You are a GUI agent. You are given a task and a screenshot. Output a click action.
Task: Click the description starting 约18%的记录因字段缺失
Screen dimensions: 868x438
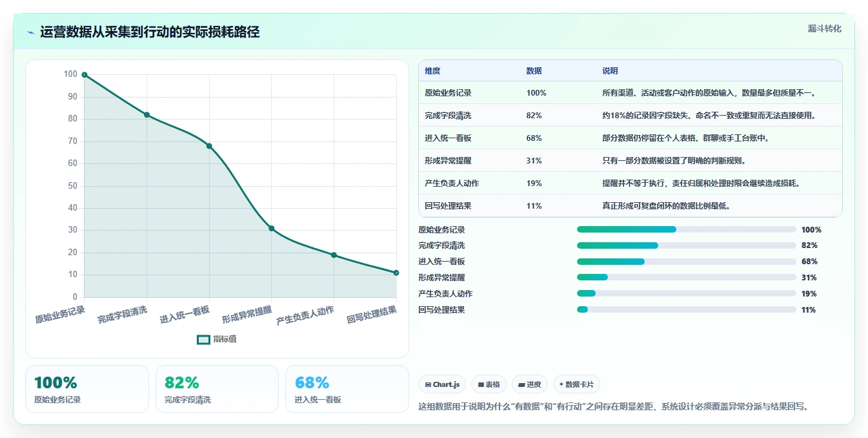coord(709,116)
